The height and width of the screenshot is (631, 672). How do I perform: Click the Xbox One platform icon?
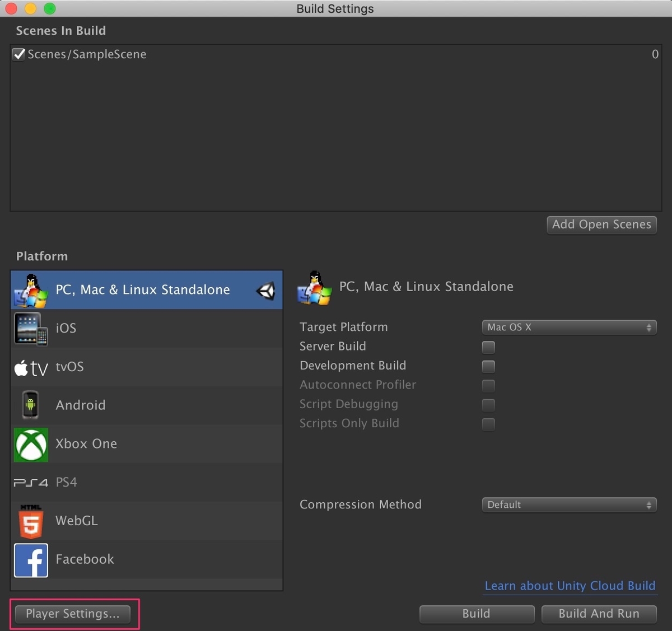pos(31,444)
